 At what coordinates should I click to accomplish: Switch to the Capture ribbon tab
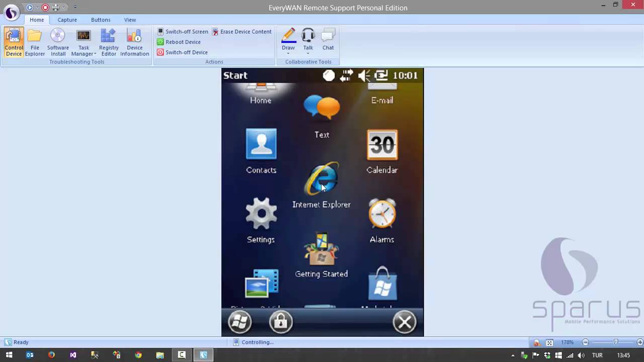pos(67,20)
